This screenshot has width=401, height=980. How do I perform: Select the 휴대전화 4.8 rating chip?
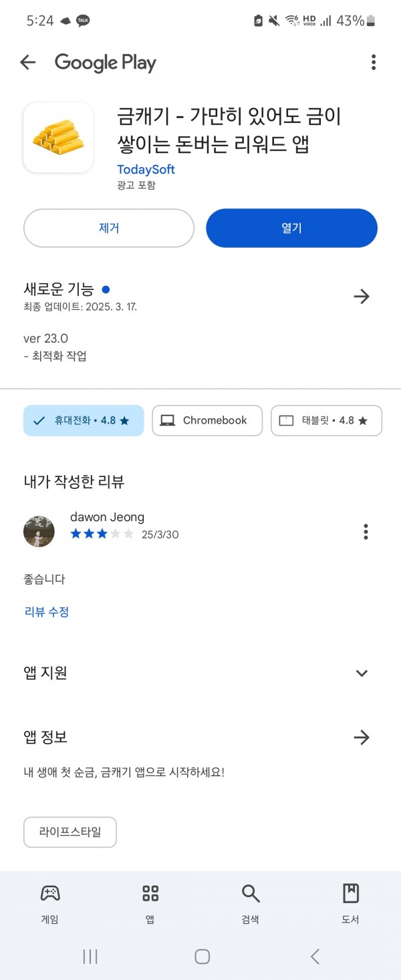tap(84, 420)
